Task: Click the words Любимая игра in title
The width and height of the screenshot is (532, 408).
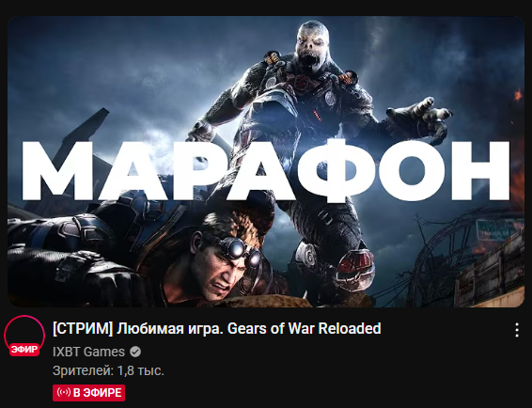Action: (169, 329)
